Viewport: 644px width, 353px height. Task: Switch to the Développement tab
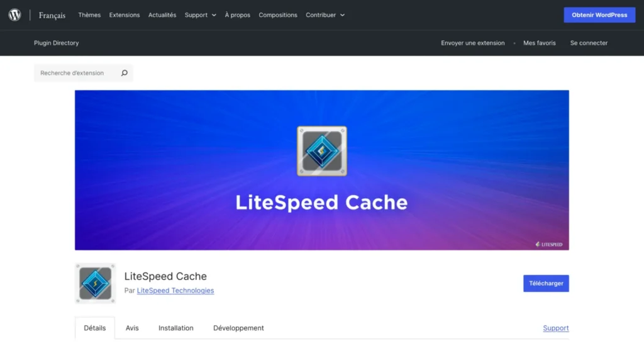[238, 328]
